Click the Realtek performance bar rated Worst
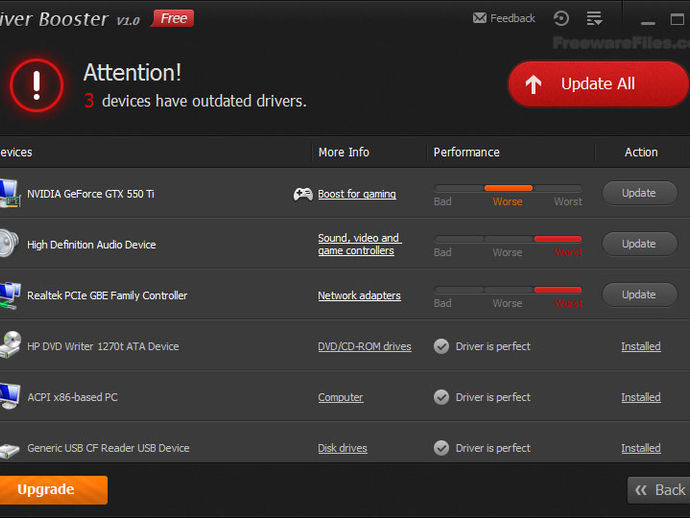This screenshot has width=690, height=518. coord(508,290)
